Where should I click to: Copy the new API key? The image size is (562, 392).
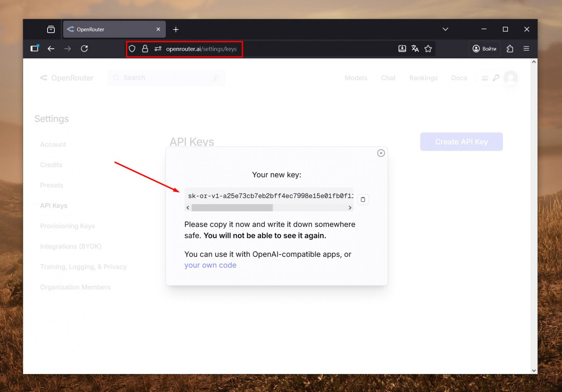pos(363,199)
